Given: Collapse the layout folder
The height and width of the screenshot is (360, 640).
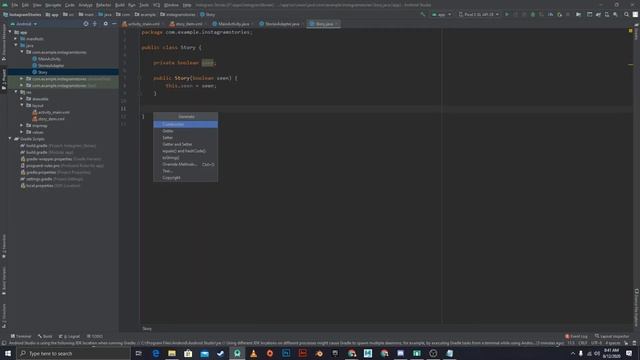Looking at the screenshot, I should pyautogui.click(x=22, y=105).
